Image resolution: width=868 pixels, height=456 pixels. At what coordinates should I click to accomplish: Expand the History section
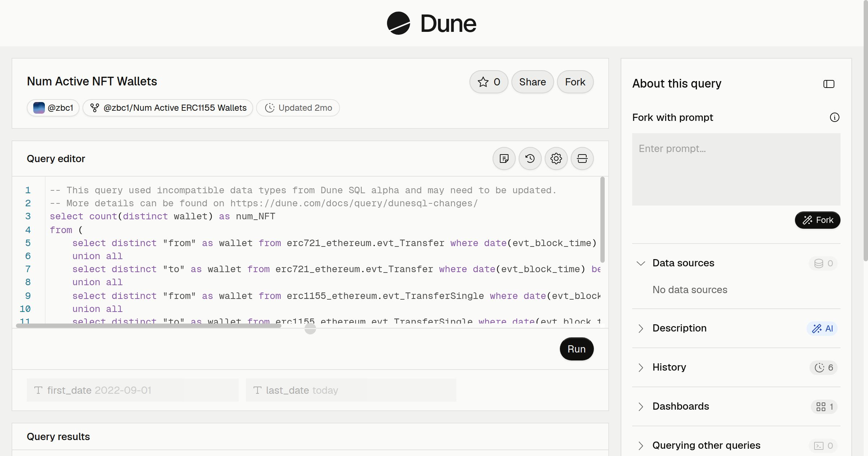pyautogui.click(x=641, y=367)
